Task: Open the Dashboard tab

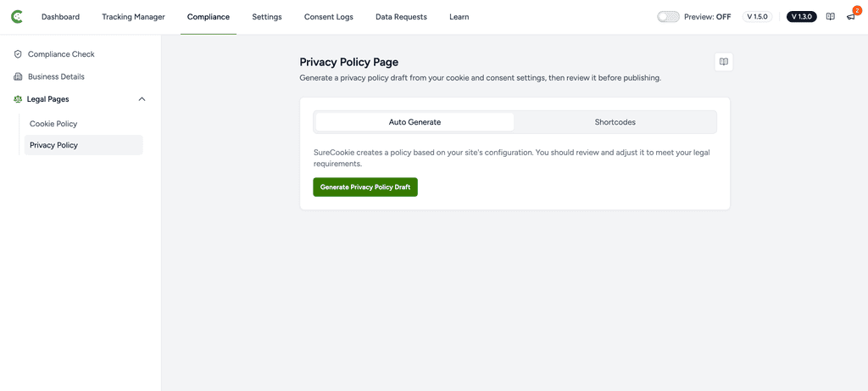Action: pyautogui.click(x=60, y=17)
